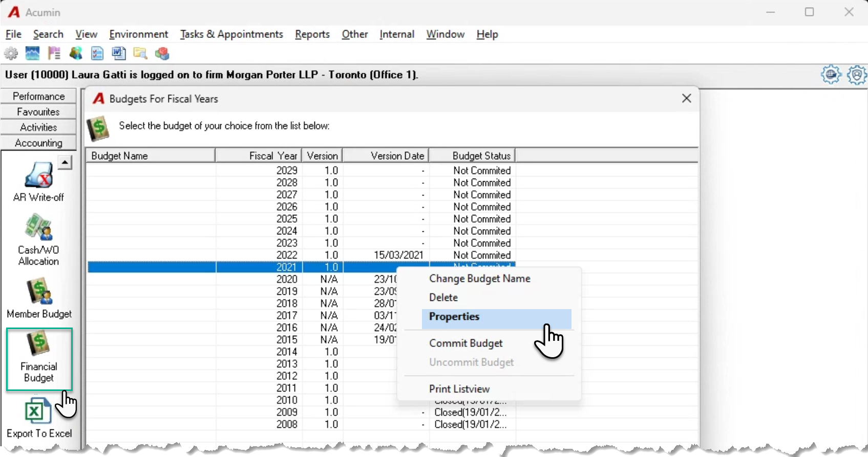Image resolution: width=868 pixels, height=457 pixels.
Task: Switch to the Favourites sidebar tab
Action: pos(39,112)
